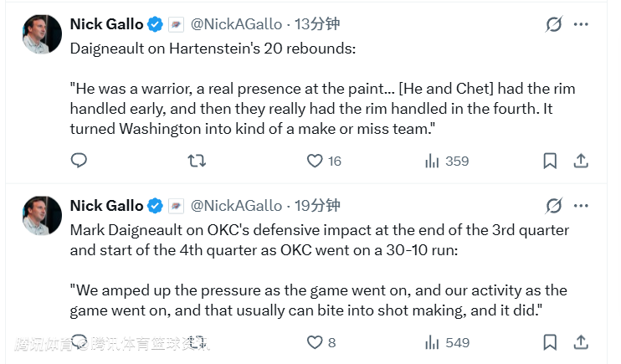Viewport: 621px width, 364px height.
Task: Open more options on first tweet
Action: (x=581, y=24)
